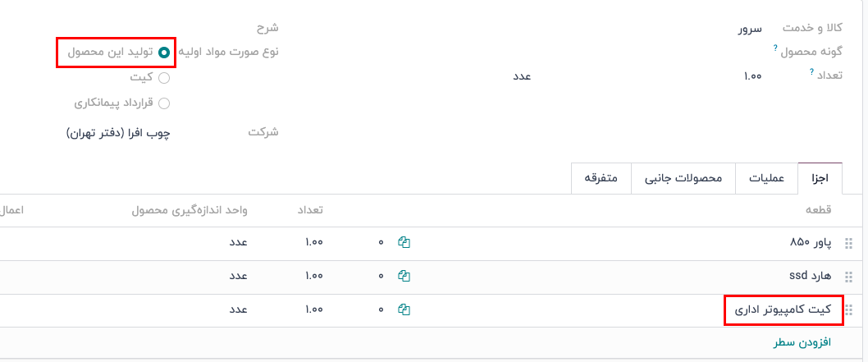Select the کیت radio option

pyautogui.click(x=164, y=78)
